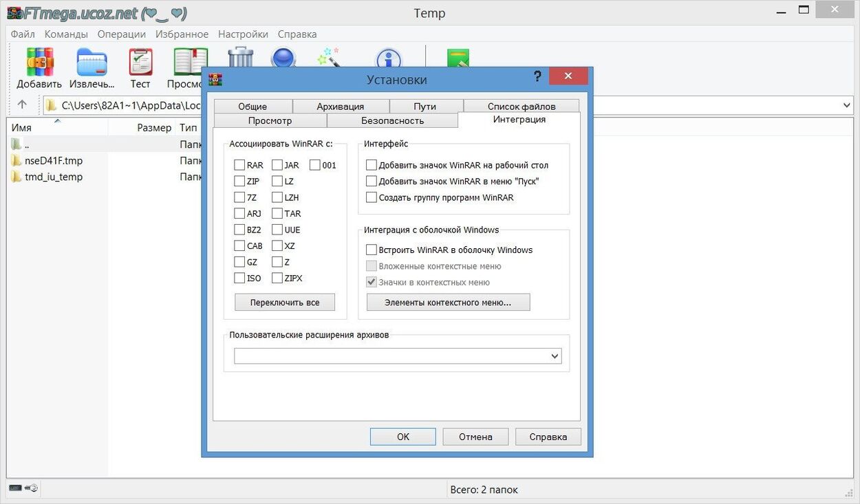Click 'Элементы контекстного меню...' button
This screenshot has width=860, height=504.
coord(448,303)
